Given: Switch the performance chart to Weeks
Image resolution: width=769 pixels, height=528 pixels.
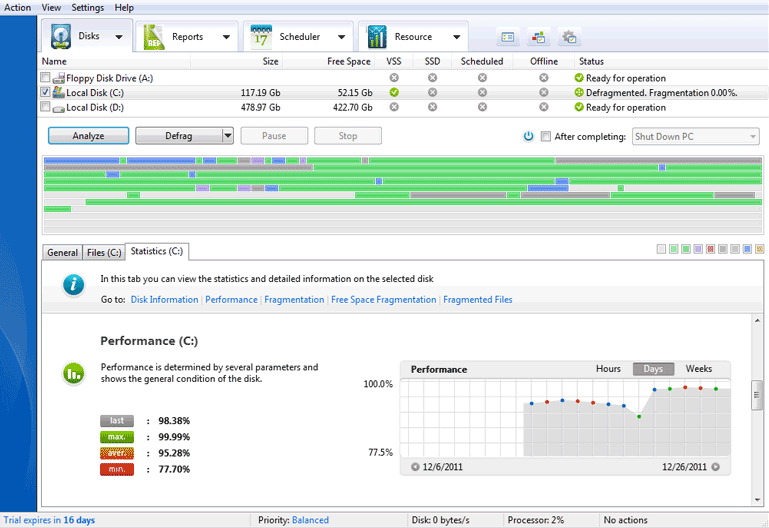Looking at the screenshot, I should pos(698,369).
